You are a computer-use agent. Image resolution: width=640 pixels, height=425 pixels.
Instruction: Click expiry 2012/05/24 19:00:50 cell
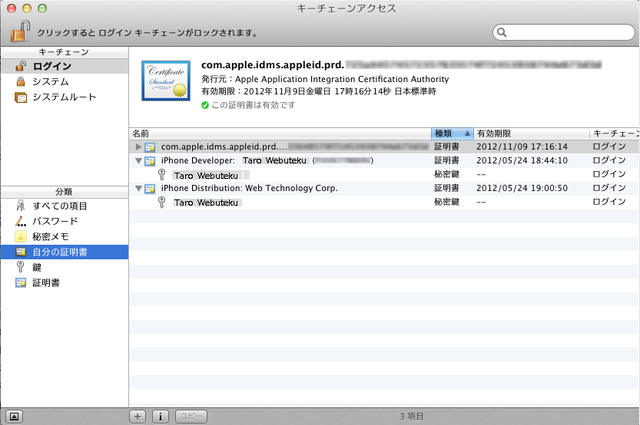tap(522, 188)
